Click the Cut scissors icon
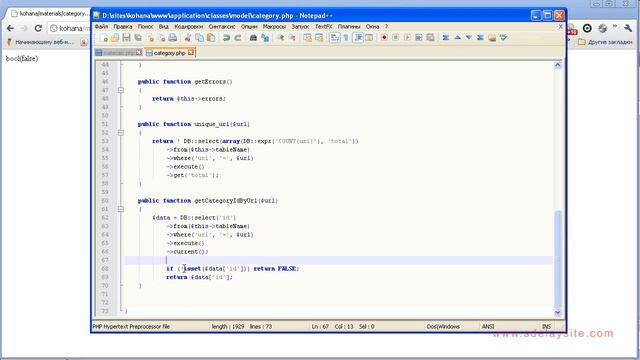Image resolution: width=640 pixels, height=360 pixels. [188, 38]
